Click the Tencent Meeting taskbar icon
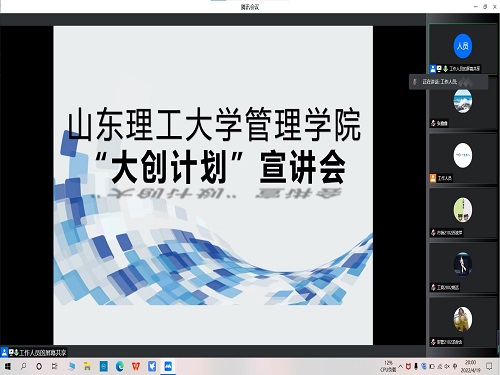500x375 pixels. (168, 367)
